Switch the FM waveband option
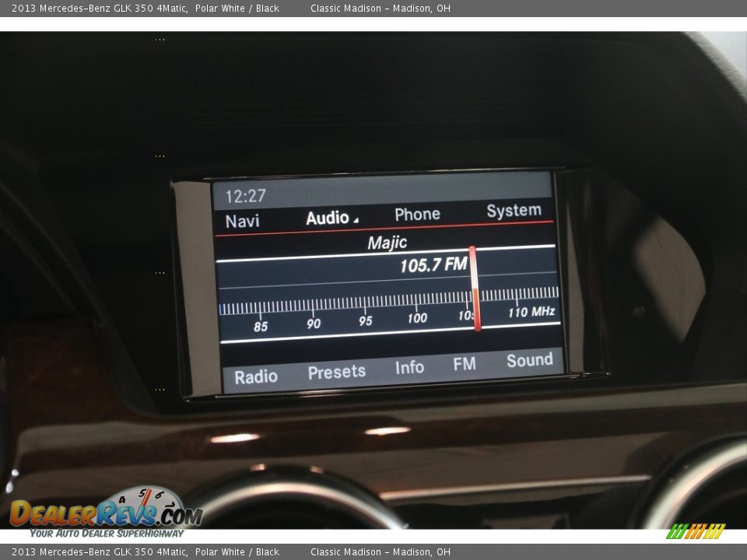This screenshot has width=747, height=560. 465,364
